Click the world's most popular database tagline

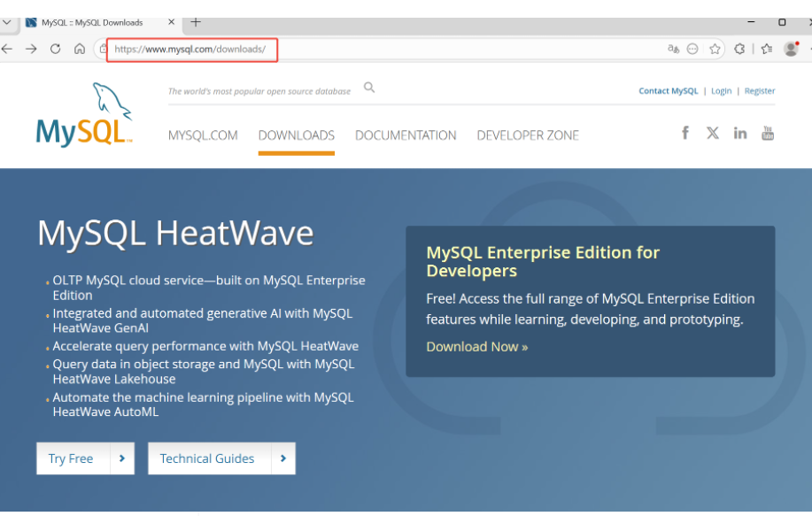pos(259,91)
